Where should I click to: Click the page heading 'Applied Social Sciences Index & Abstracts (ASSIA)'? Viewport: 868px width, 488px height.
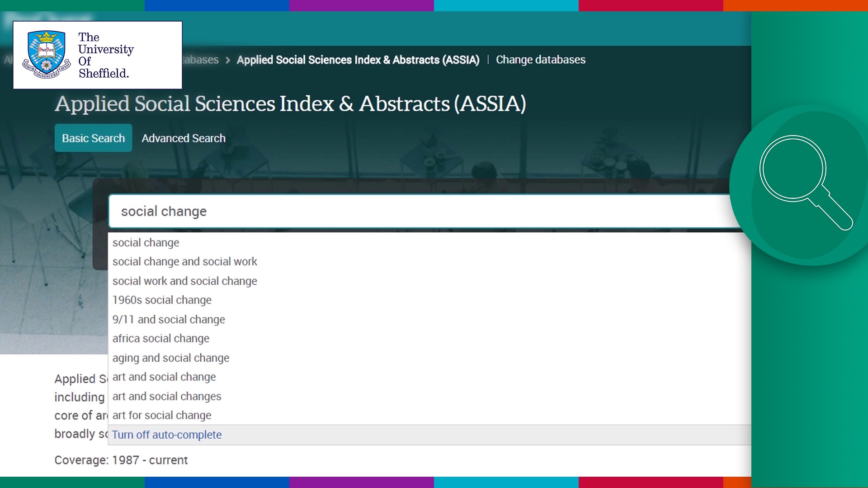290,103
